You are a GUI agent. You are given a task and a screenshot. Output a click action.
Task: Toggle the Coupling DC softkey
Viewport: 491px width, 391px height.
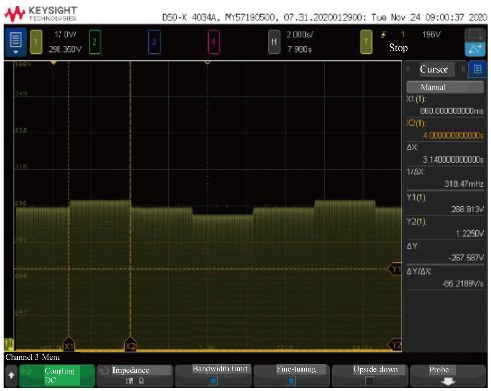[57, 375]
